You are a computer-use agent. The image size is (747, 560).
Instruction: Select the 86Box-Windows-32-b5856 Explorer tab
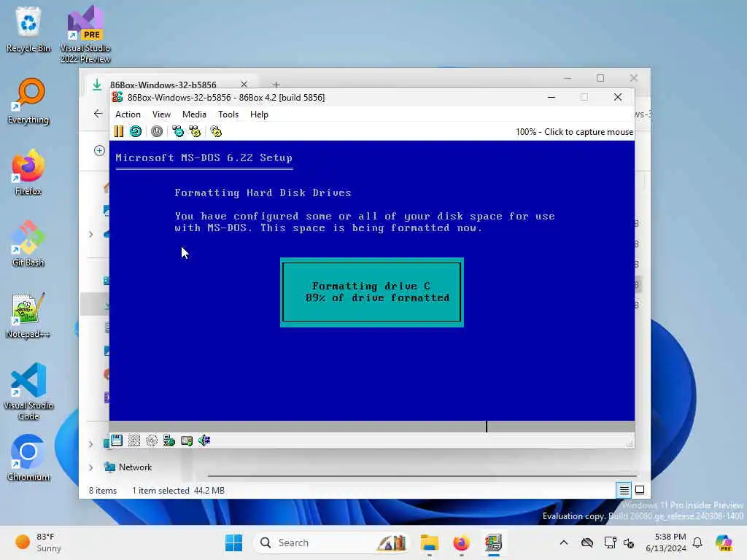pos(163,85)
